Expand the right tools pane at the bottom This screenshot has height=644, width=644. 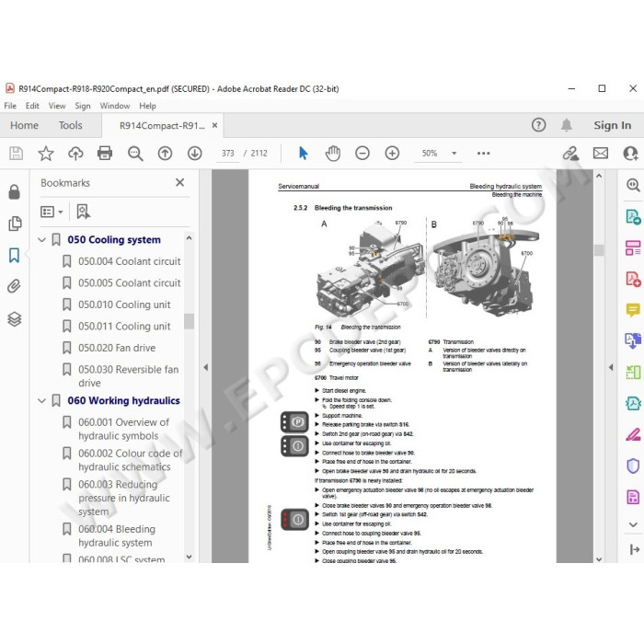(x=634, y=549)
